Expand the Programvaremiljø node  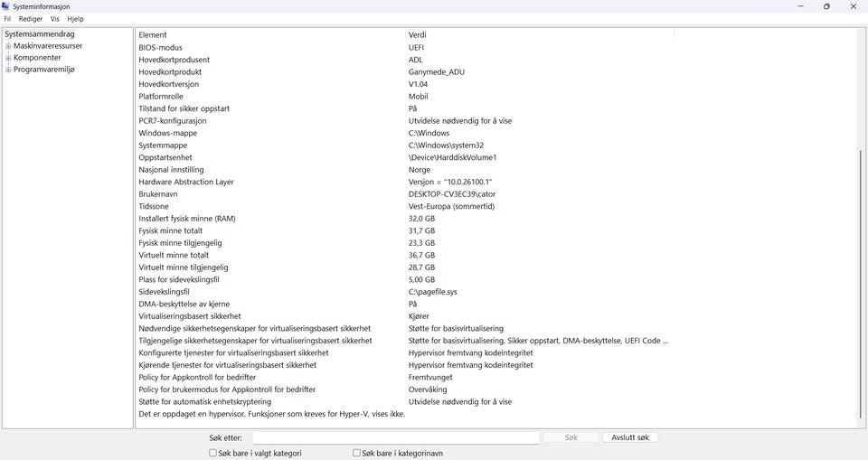point(8,70)
